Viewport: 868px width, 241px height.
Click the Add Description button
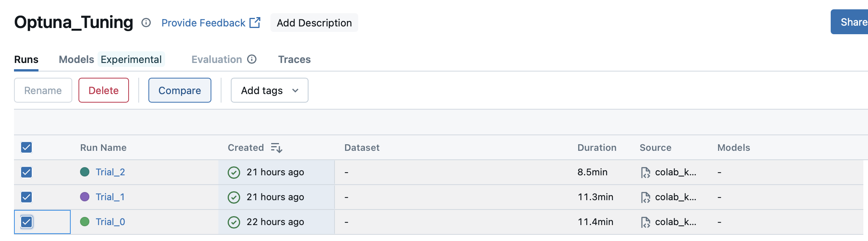314,23
